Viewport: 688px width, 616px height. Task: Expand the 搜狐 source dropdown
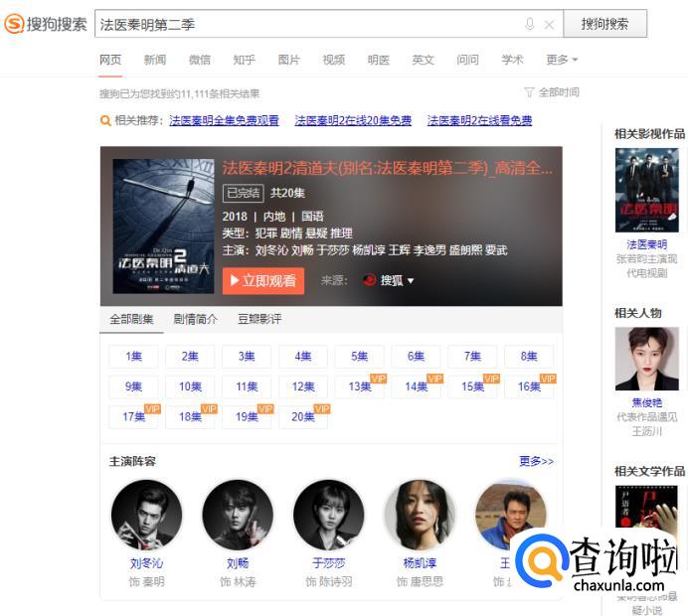(389, 280)
